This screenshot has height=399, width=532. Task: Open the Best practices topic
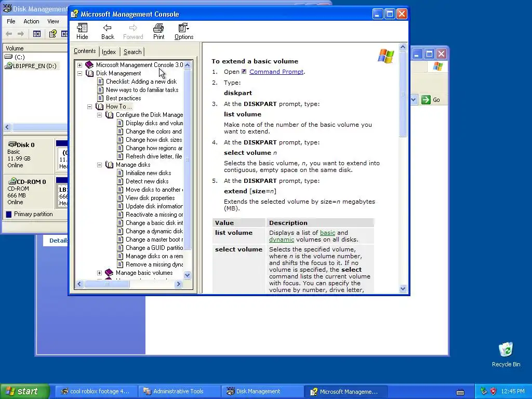pos(123,98)
